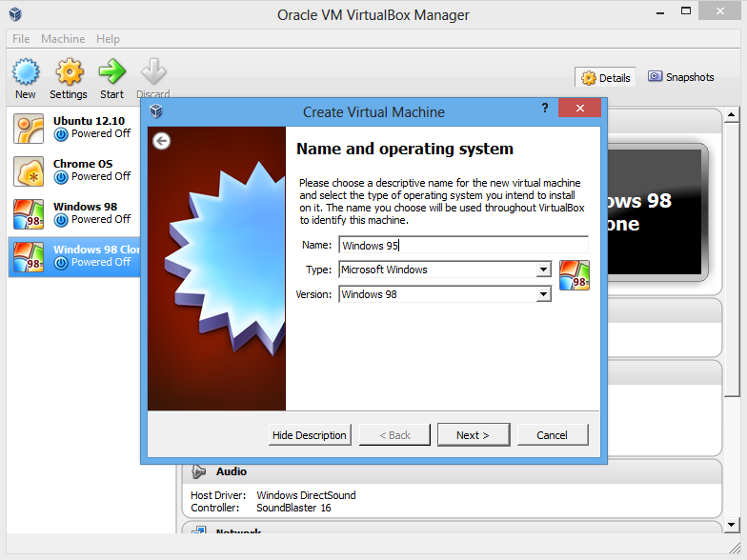Viewport: 747px width, 560px height.
Task: Click the Hide Description button
Action: 310,434
